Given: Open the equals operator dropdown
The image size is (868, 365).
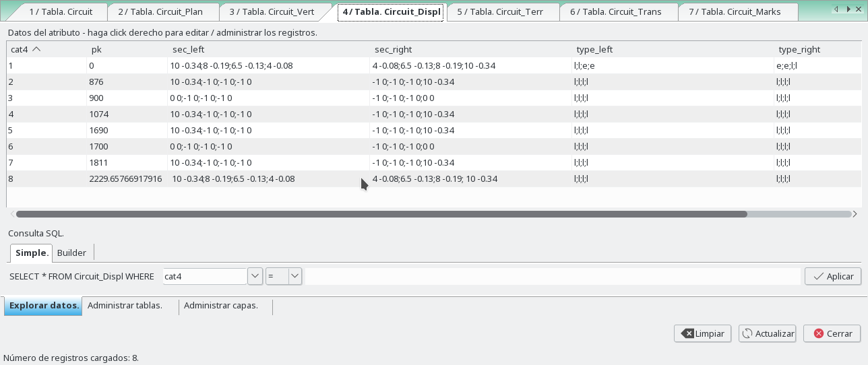Looking at the screenshot, I should 294,276.
